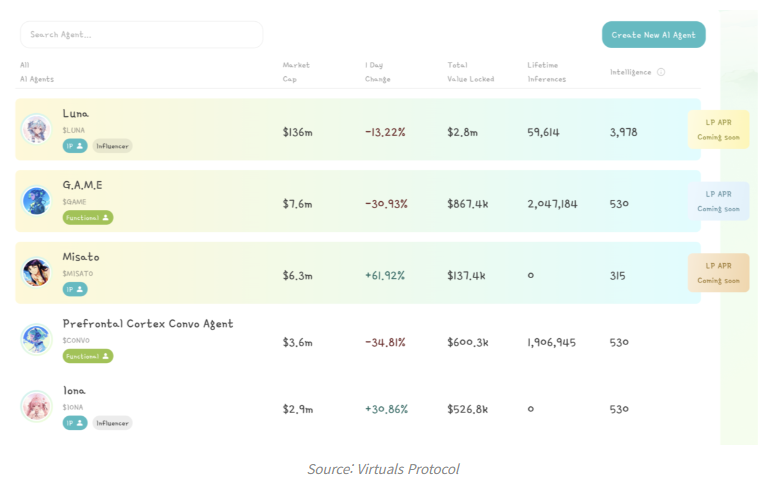769x495 pixels.
Task: Click G.A.M.E's Functional badge
Action: [x=88, y=218]
